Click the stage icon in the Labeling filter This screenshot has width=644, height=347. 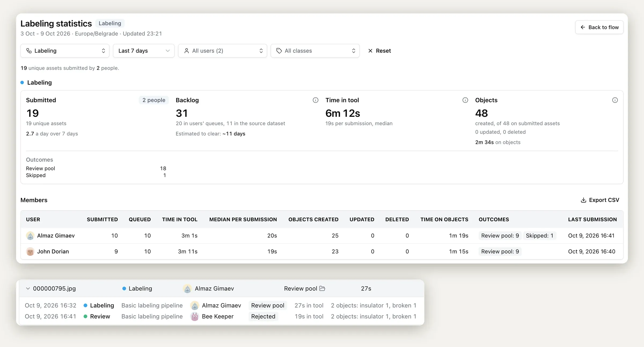[x=29, y=51]
